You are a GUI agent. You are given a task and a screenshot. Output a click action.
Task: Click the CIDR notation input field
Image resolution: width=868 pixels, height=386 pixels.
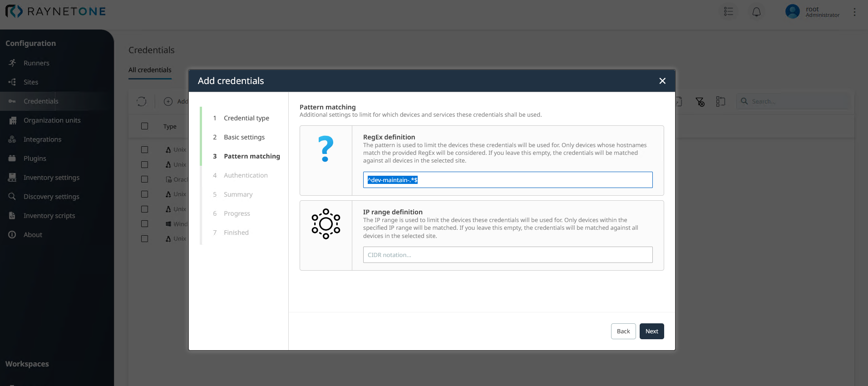pyautogui.click(x=508, y=255)
